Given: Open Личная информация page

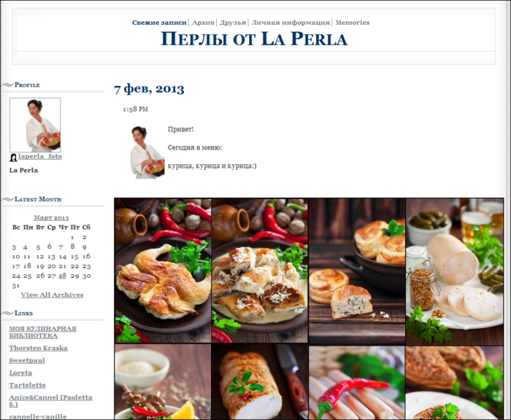Looking at the screenshot, I should (x=291, y=23).
